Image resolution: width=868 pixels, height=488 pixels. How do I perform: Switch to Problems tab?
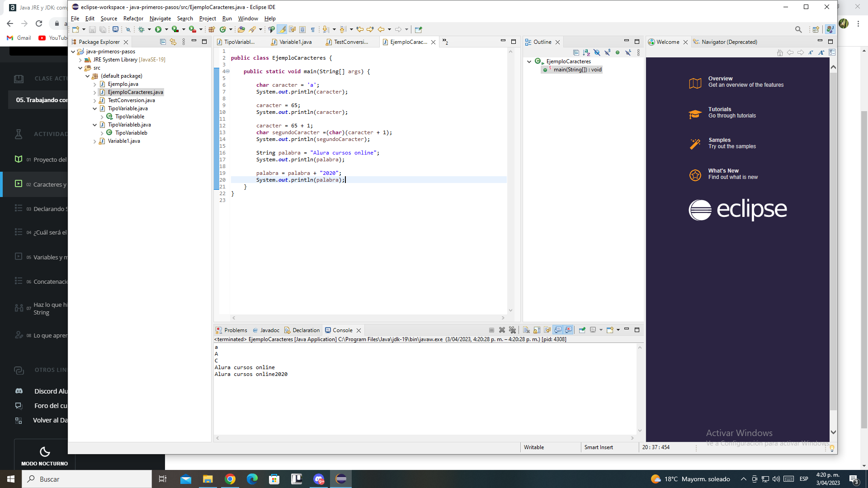(x=231, y=330)
